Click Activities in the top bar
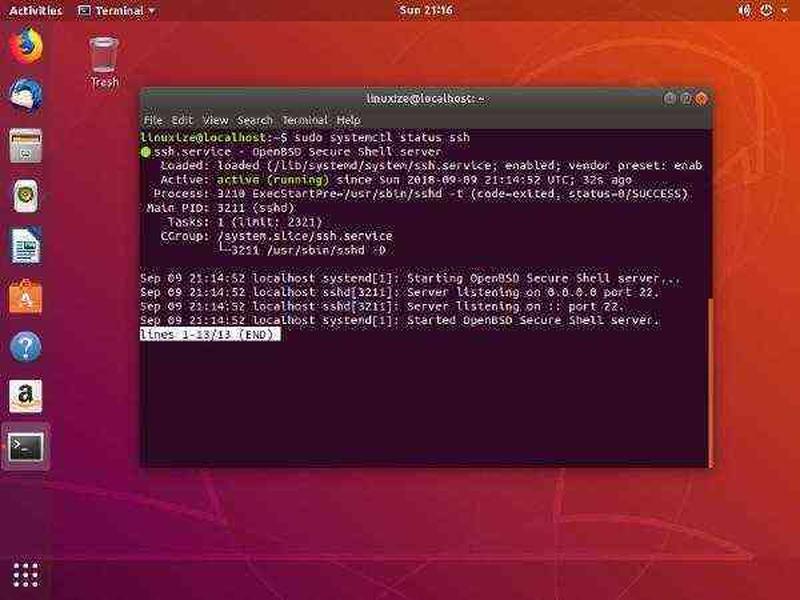Screen dimensions: 800x600 coord(36,11)
